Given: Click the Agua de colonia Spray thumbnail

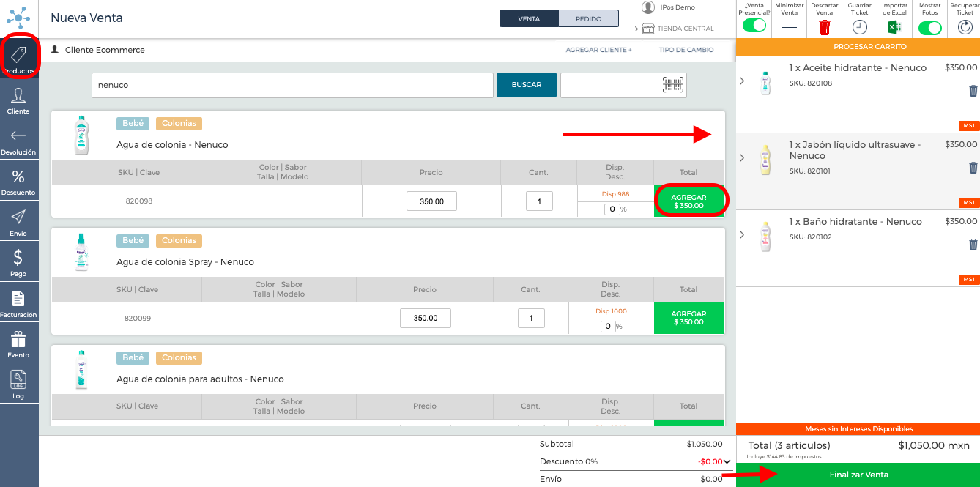Looking at the screenshot, I should click(81, 252).
